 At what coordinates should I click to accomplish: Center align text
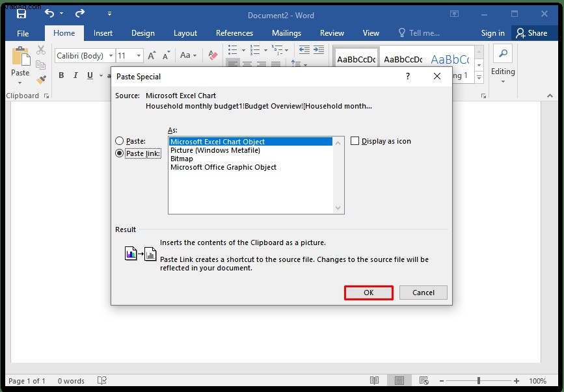(x=247, y=64)
